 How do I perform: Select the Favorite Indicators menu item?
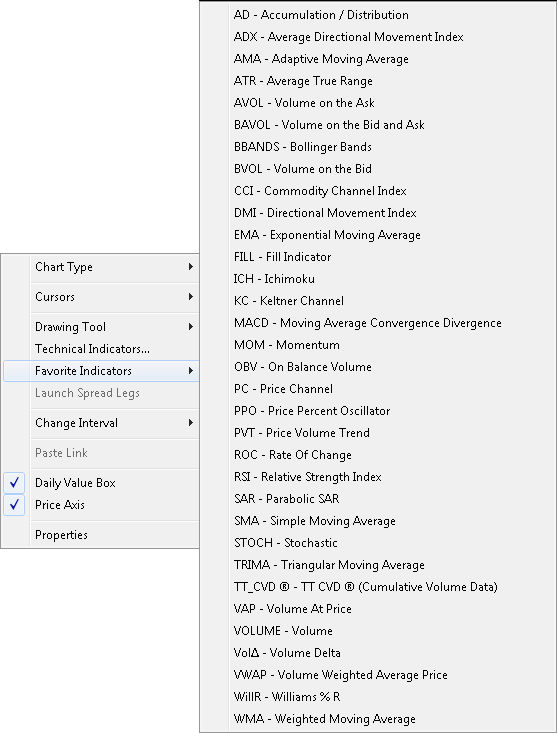[101, 371]
